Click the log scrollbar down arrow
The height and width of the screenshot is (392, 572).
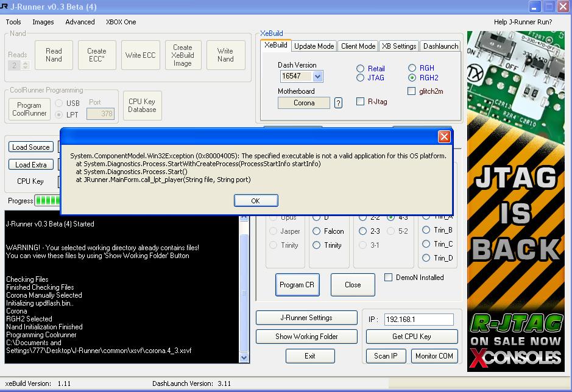point(244,358)
